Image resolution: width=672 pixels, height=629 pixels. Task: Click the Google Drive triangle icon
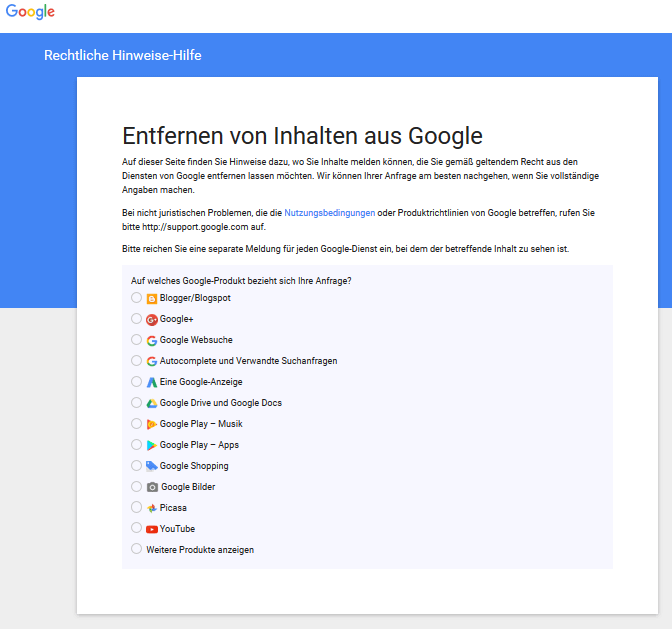(x=152, y=403)
